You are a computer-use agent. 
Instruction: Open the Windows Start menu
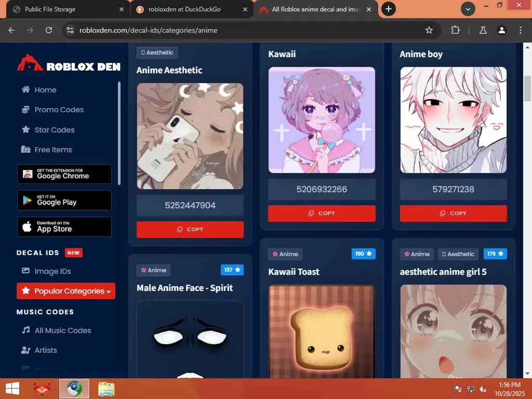[12, 389]
